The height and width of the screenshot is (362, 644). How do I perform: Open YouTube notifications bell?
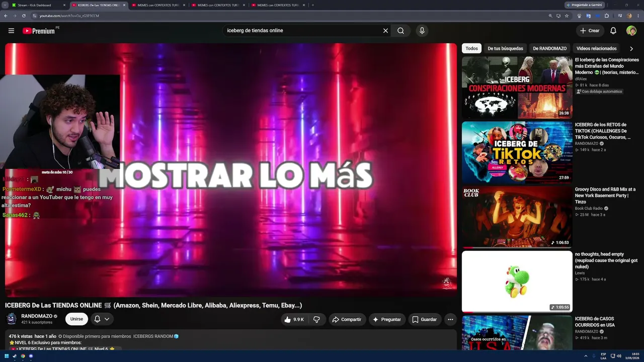[613, 31]
